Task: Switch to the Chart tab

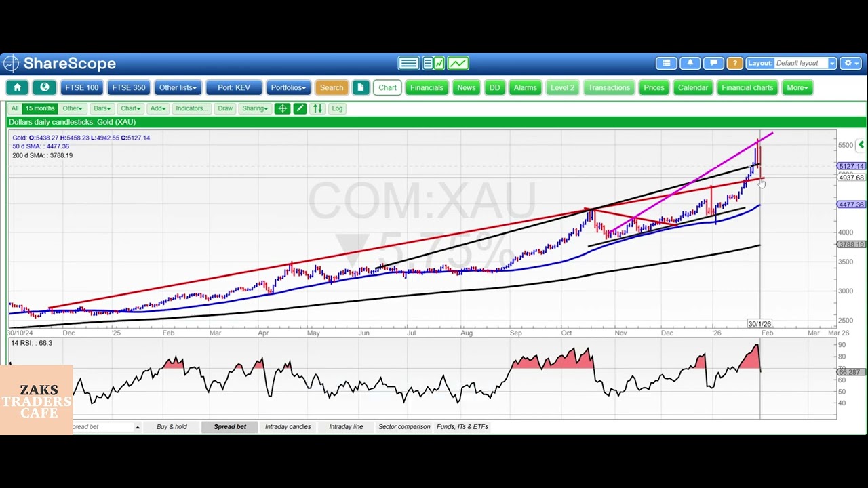Action: click(387, 87)
